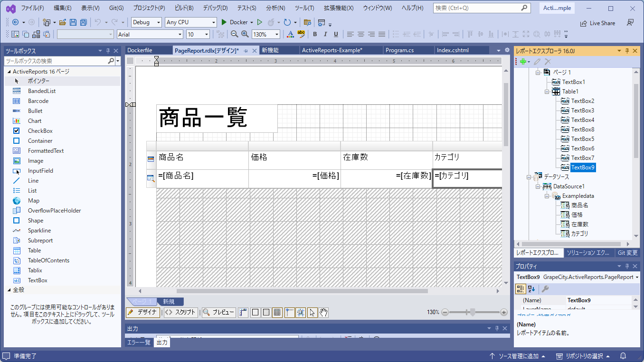Open the Properties object selector dropdown
This screenshot has height=362, width=644.
tap(637, 277)
